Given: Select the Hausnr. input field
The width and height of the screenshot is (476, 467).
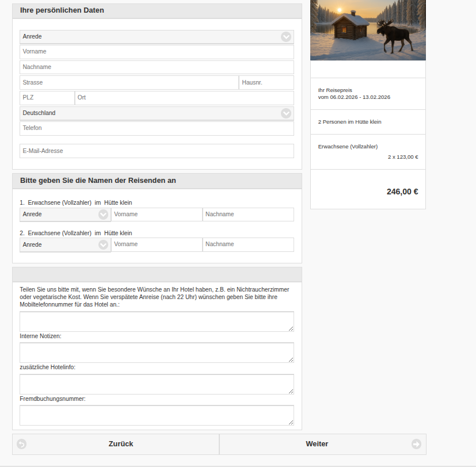Looking at the screenshot, I should point(266,83).
